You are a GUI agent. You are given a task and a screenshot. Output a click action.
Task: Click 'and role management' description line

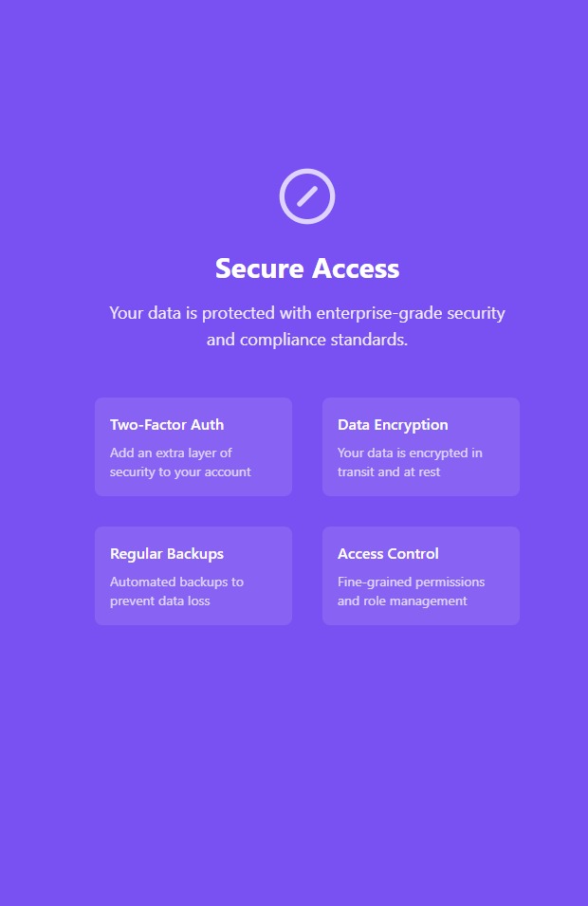[402, 601]
